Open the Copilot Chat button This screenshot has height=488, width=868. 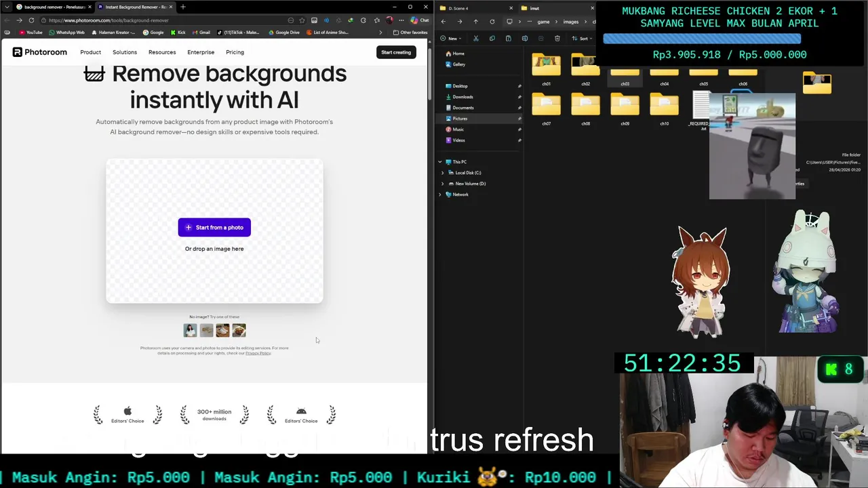pyautogui.click(x=418, y=20)
